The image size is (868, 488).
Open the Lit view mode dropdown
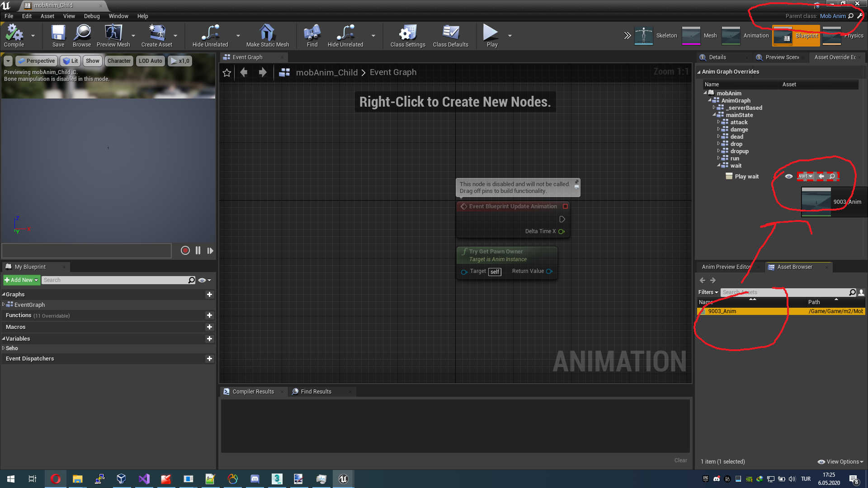(71, 61)
